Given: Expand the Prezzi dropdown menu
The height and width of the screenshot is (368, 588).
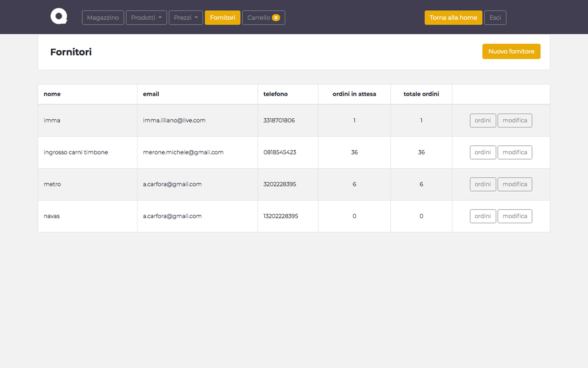Looking at the screenshot, I should [186, 18].
